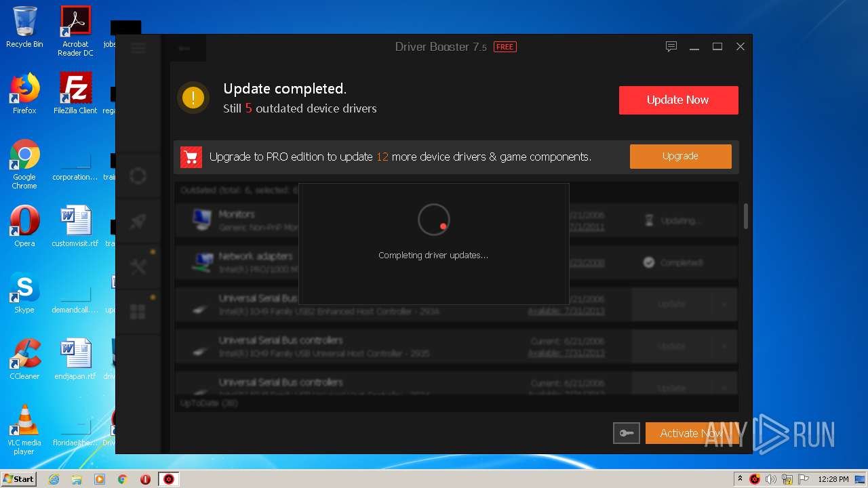
Task: Open VLC media player desktop shortcut
Action: [24, 429]
